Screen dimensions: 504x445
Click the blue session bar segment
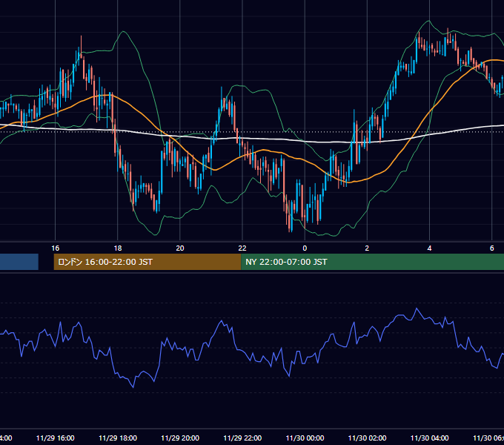pyautogui.click(x=19, y=262)
